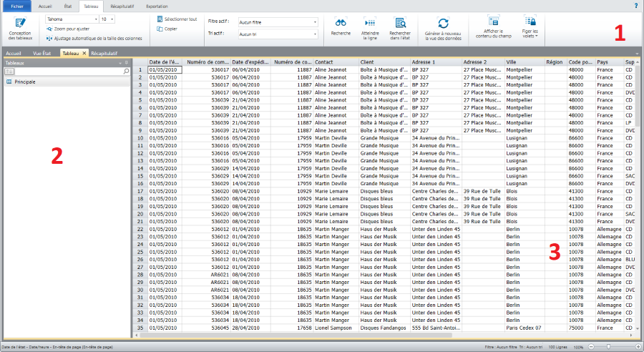Switch to the Exportation ribbon tab
The image size is (644, 352).
(x=157, y=6)
